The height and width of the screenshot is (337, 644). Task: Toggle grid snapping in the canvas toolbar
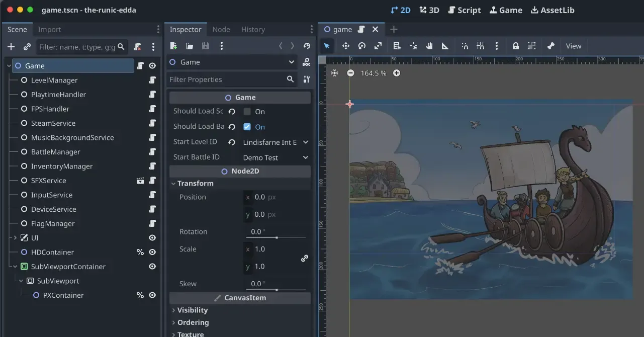480,46
